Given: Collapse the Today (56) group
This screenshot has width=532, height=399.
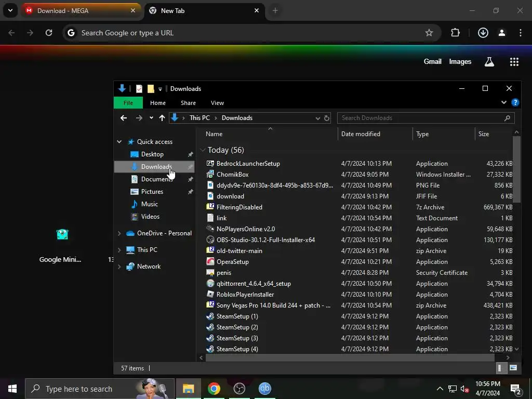Looking at the screenshot, I should point(203,150).
